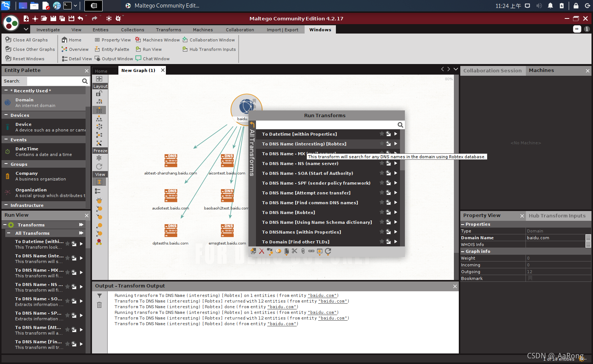The width and height of the screenshot is (593, 364).
Task: Select the abtest-zhanzhang.baidu.com DNS entity
Action: point(170,165)
